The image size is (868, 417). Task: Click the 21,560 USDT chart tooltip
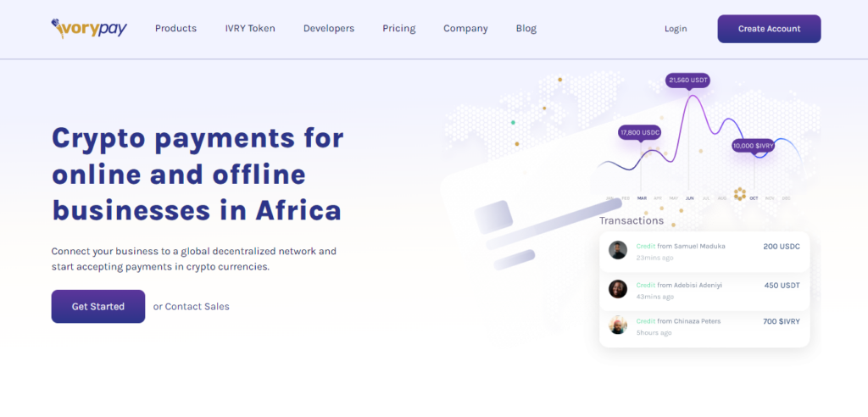click(x=688, y=81)
